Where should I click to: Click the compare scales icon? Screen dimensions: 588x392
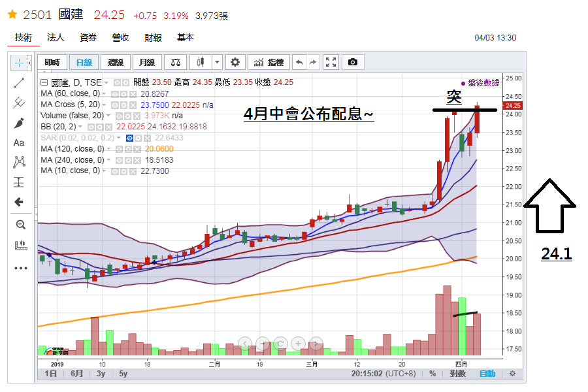click(x=176, y=62)
